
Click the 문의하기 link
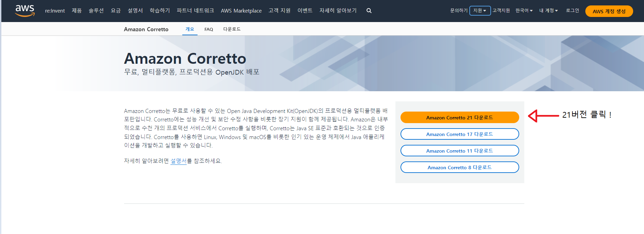[x=459, y=11]
